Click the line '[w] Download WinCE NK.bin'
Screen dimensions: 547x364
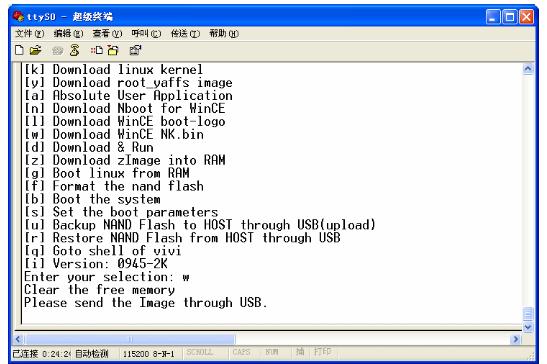click(x=114, y=134)
